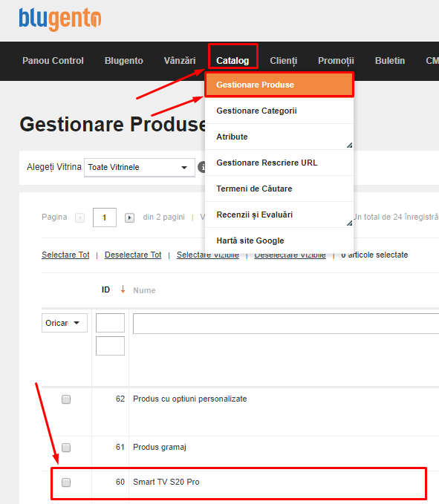Go to next page arrow in pagination
The width and height of the screenshot is (439, 504).
click(129, 218)
